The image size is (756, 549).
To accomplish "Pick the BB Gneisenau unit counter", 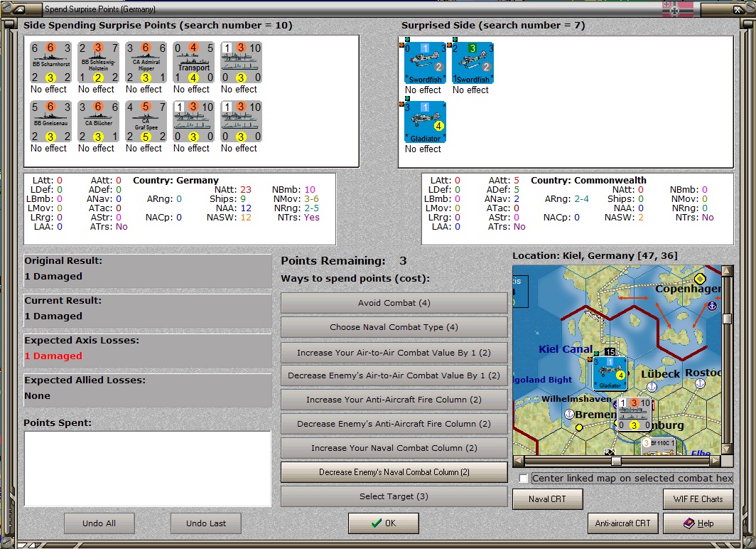I will pos(50,122).
